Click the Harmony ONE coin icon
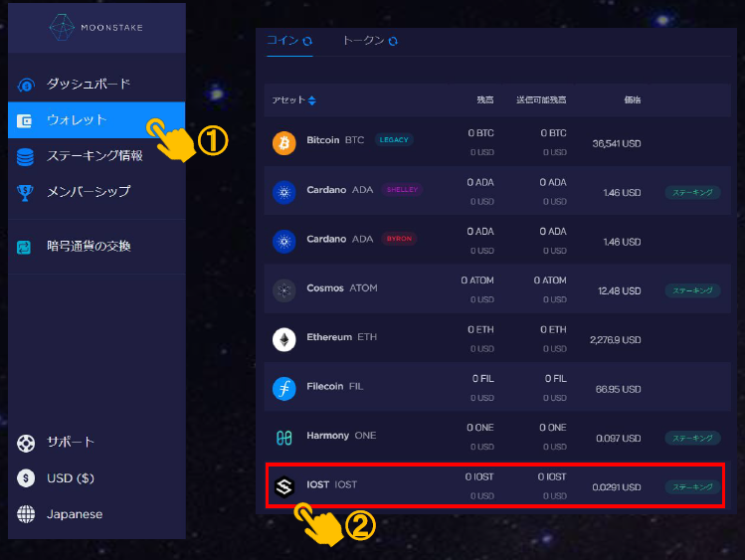 (284, 438)
